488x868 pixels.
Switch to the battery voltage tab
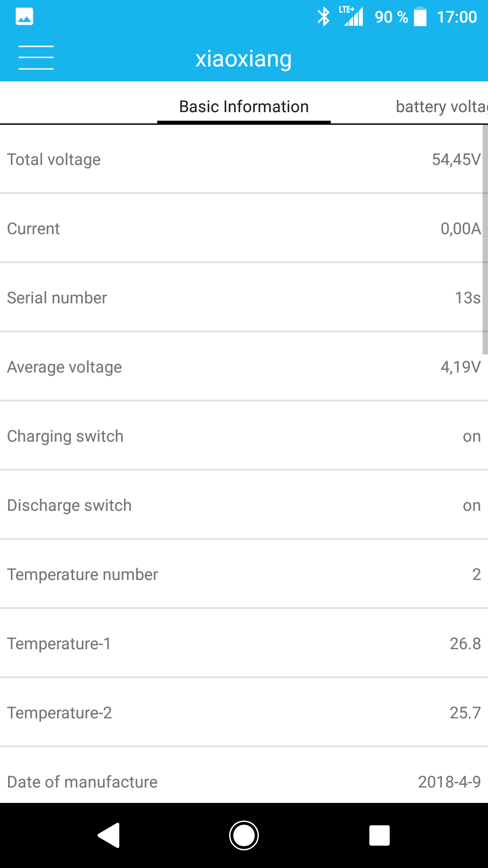pos(441,107)
